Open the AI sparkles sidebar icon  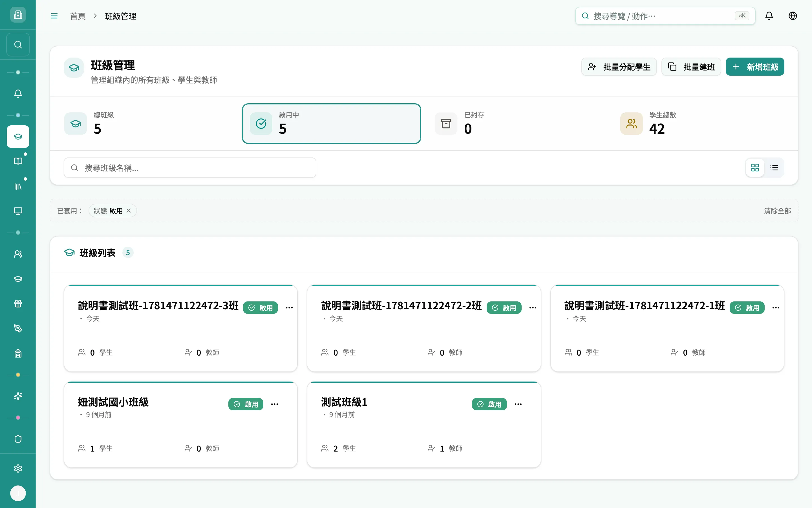[18, 396]
